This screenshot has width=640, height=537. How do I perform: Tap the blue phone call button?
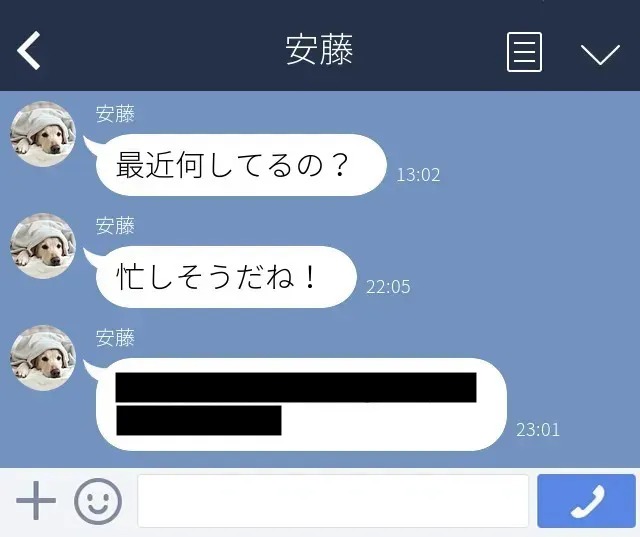(x=586, y=501)
